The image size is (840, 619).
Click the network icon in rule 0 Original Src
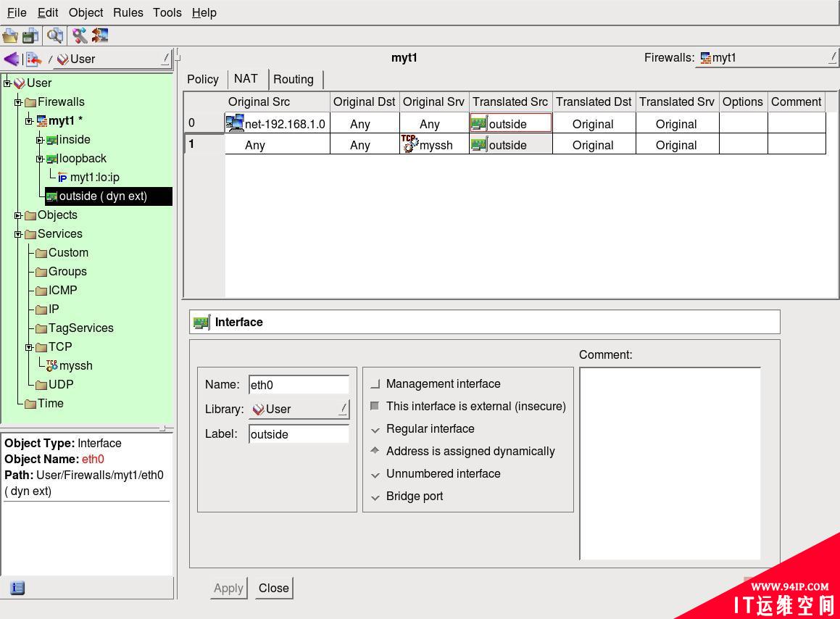tap(235, 122)
